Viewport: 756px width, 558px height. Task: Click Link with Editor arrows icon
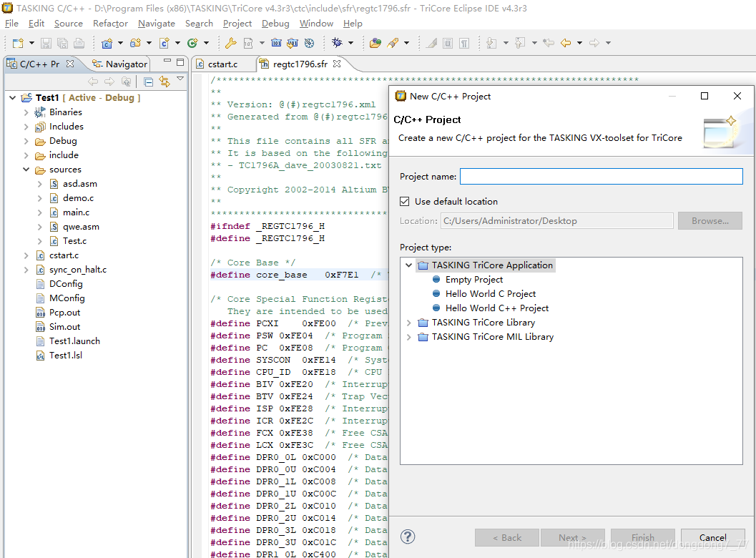coord(165,82)
